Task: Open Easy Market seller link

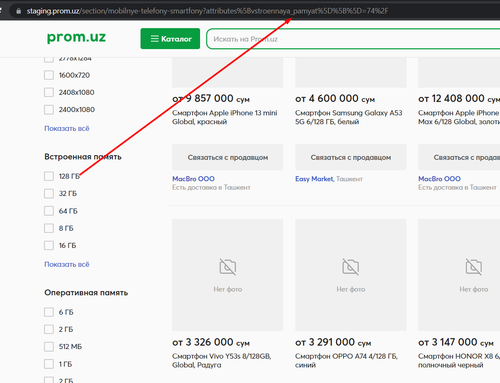Action: (314, 179)
